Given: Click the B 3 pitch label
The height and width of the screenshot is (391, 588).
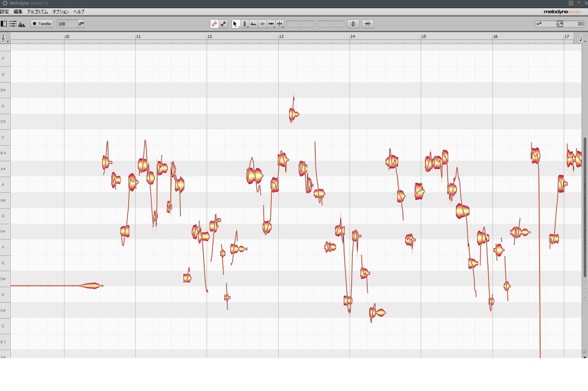Looking at the screenshot, I should 3,342.
